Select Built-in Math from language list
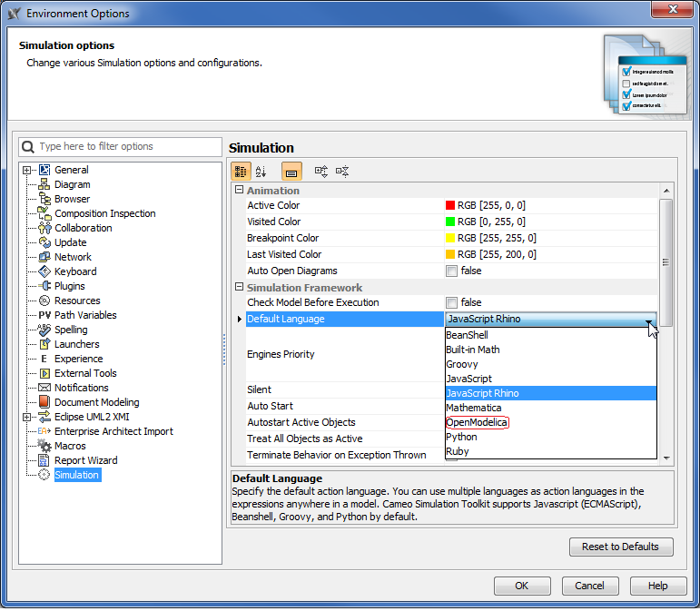 [x=551, y=350]
